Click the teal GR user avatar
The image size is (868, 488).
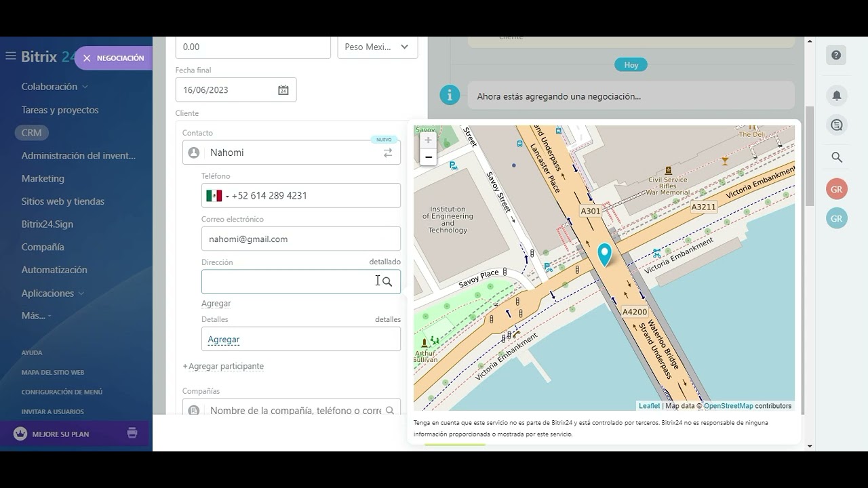pyautogui.click(x=837, y=218)
